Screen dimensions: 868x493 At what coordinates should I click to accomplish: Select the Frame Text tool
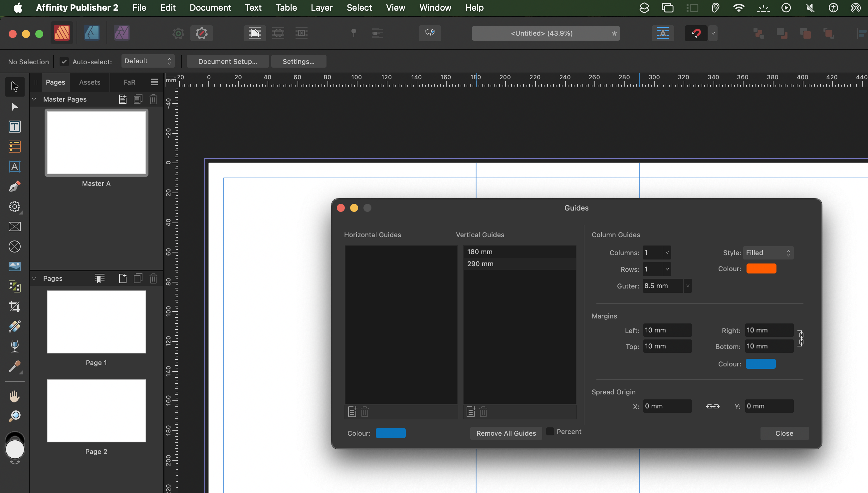(15, 127)
